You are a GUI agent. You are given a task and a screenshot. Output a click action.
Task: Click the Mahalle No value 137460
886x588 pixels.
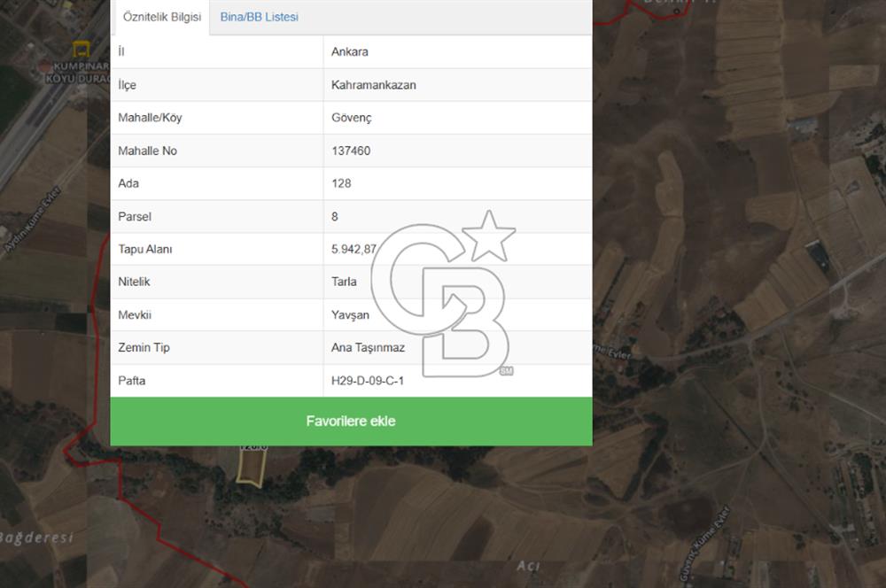click(351, 151)
